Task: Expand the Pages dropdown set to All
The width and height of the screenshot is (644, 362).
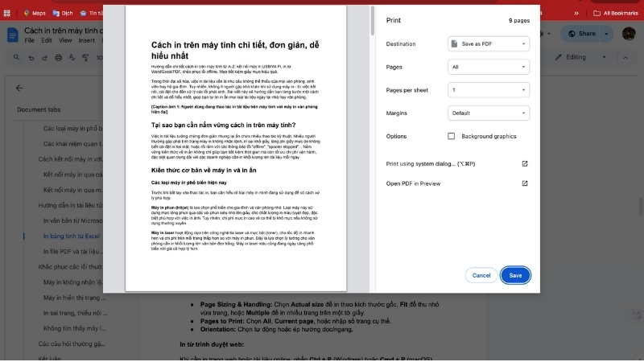Action: pyautogui.click(x=488, y=68)
